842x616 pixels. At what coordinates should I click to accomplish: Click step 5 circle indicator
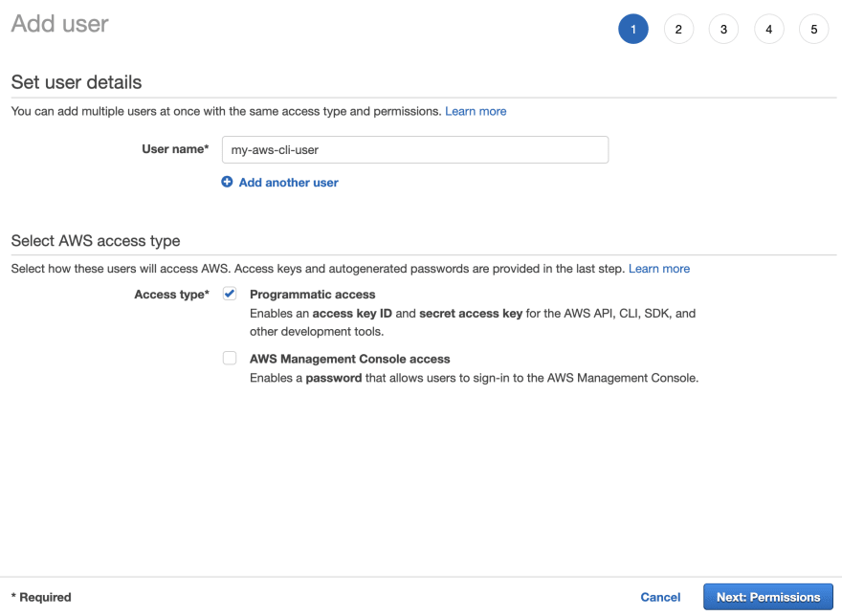(814, 29)
